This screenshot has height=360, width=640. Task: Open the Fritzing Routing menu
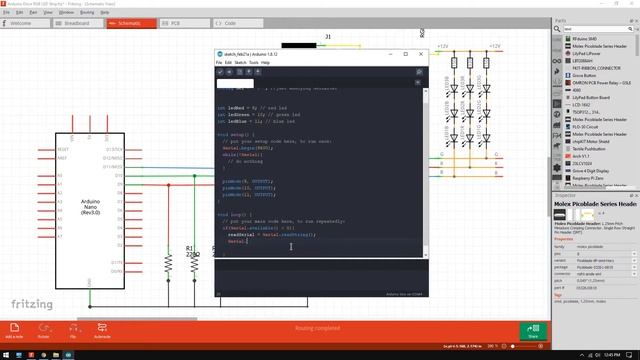pyautogui.click(x=87, y=13)
